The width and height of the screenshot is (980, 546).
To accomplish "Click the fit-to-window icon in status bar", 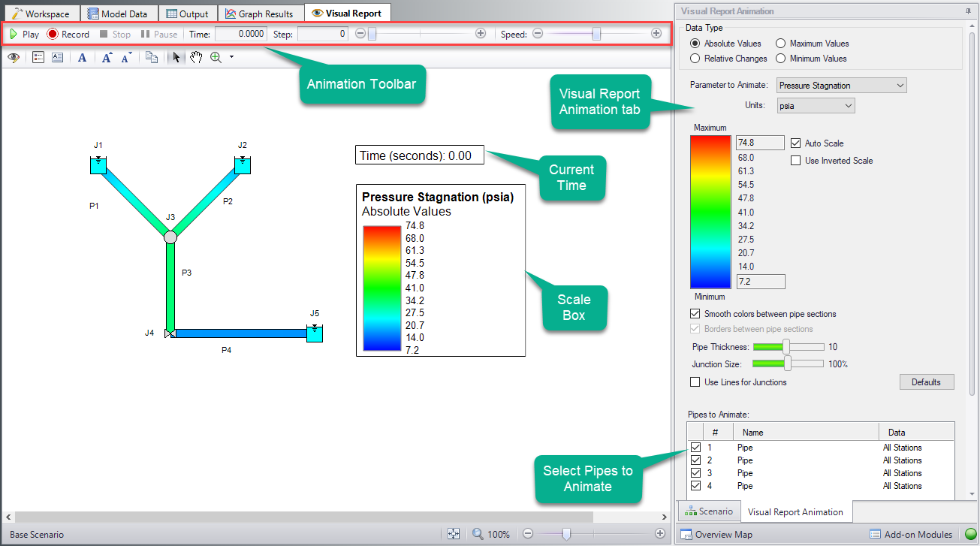I will click(x=454, y=533).
